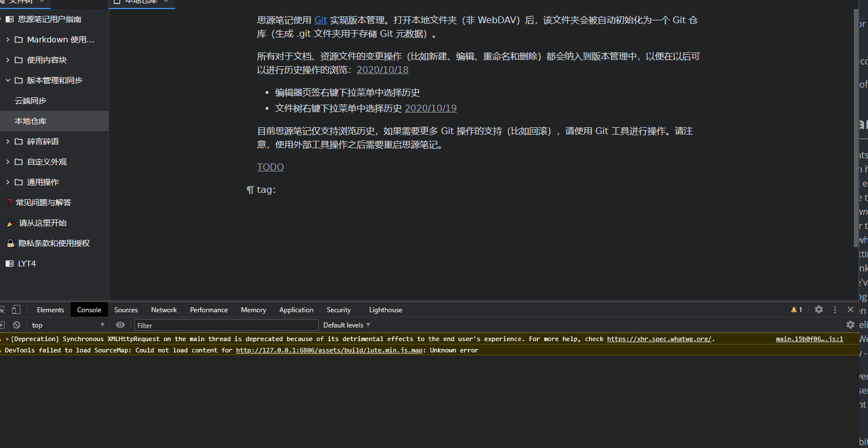868x448 pixels.
Task: Click the notebook icon beside 思源笔记用户指南
Action: pos(10,19)
